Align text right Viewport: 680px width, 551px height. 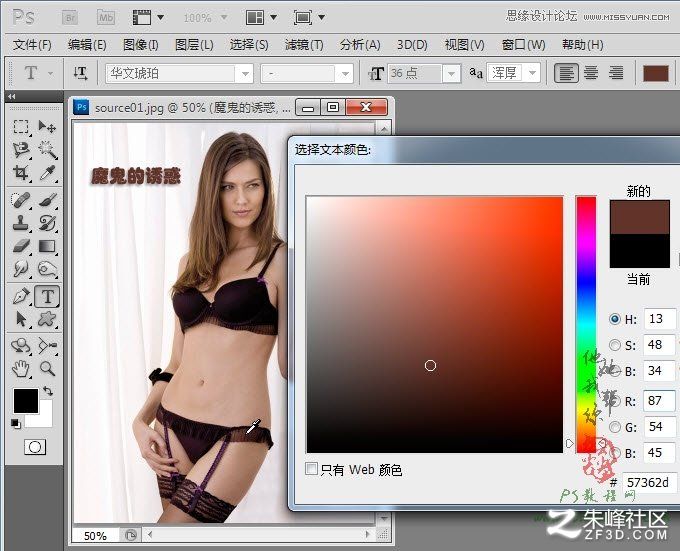point(616,73)
